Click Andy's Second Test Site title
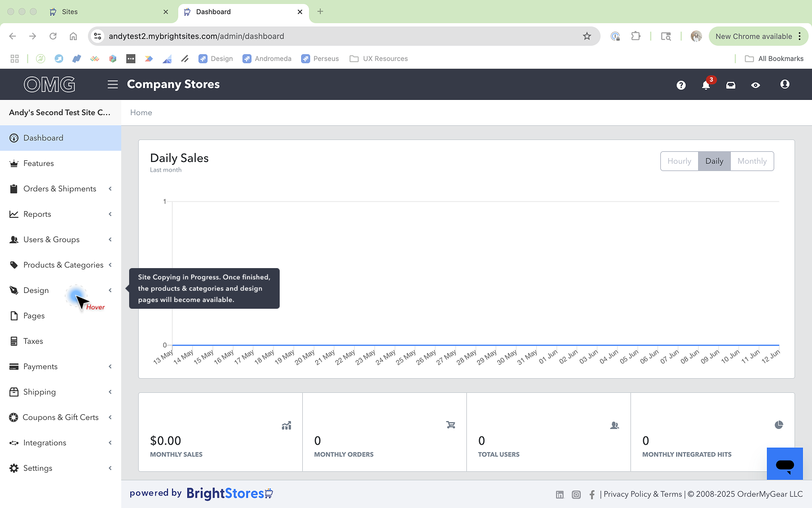This screenshot has height=508, width=812. pos(60,113)
